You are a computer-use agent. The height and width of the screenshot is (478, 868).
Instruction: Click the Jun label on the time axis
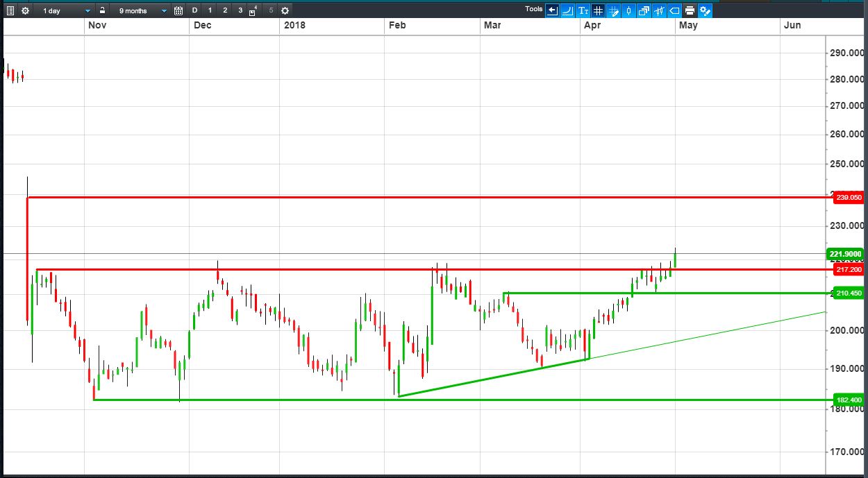[x=792, y=25]
